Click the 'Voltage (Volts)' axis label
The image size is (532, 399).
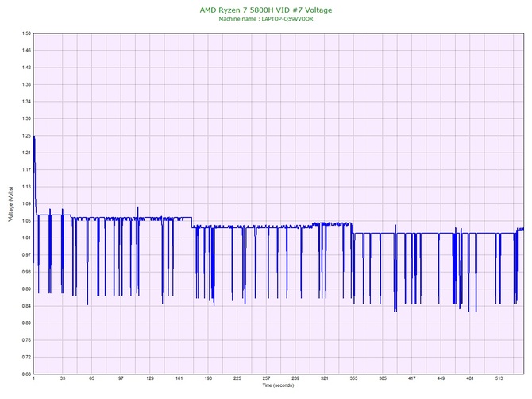click(11, 204)
